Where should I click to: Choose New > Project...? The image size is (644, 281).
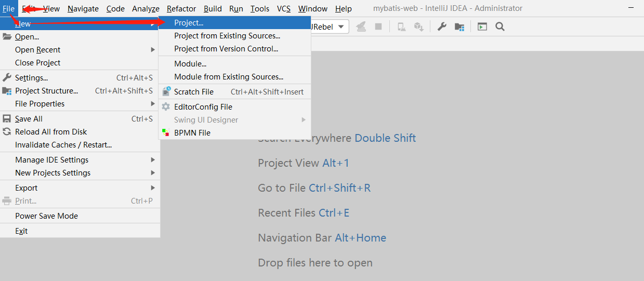click(235, 23)
